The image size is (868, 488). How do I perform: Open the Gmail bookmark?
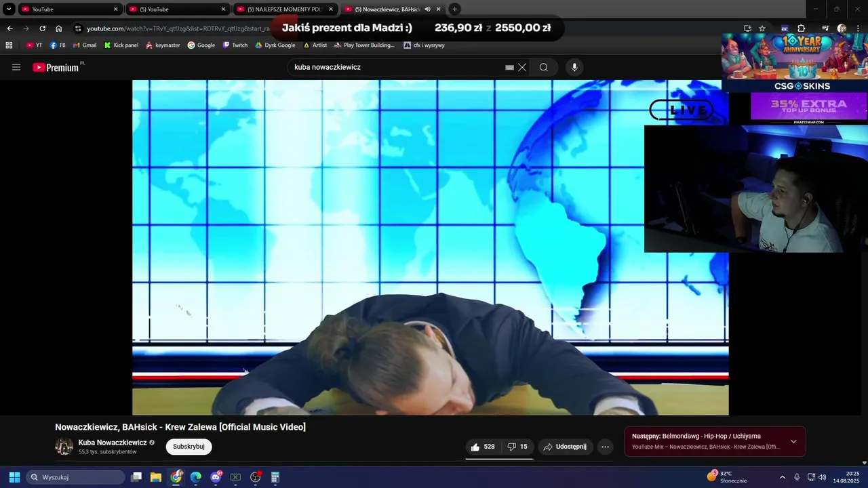click(84, 45)
